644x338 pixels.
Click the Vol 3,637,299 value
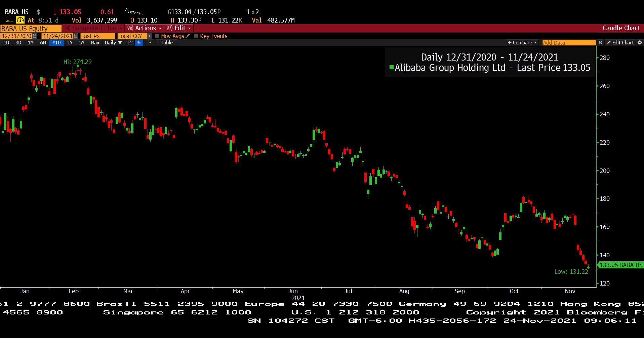(x=94, y=21)
